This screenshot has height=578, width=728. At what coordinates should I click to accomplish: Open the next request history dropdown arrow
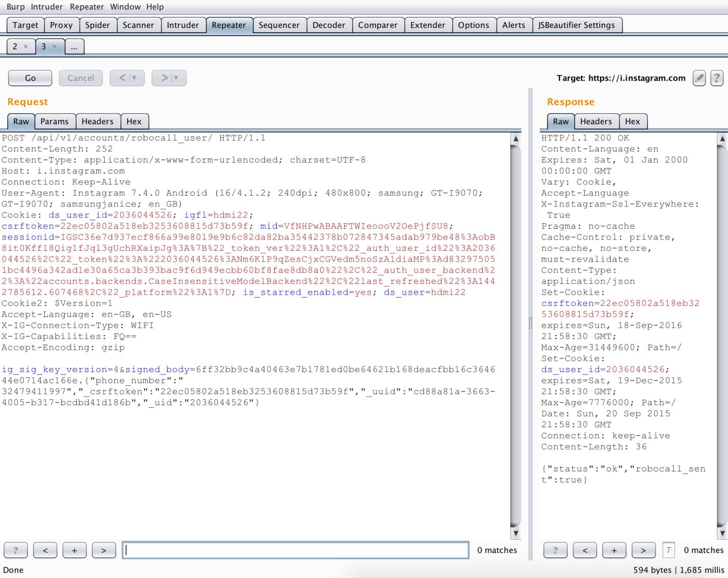pos(176,78)
